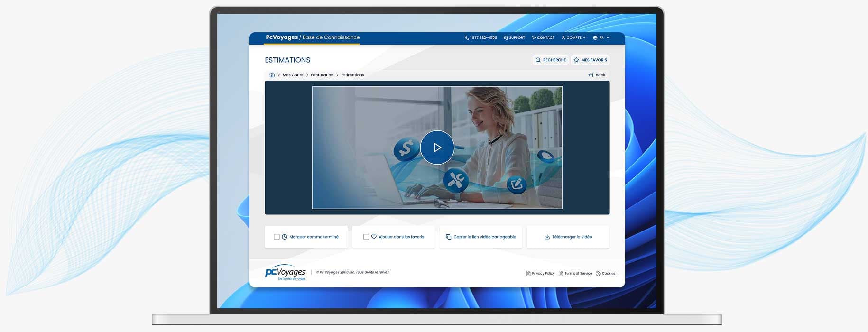Open the Privacy Policy link
This screenshot has height=332, width=868.
540,273
